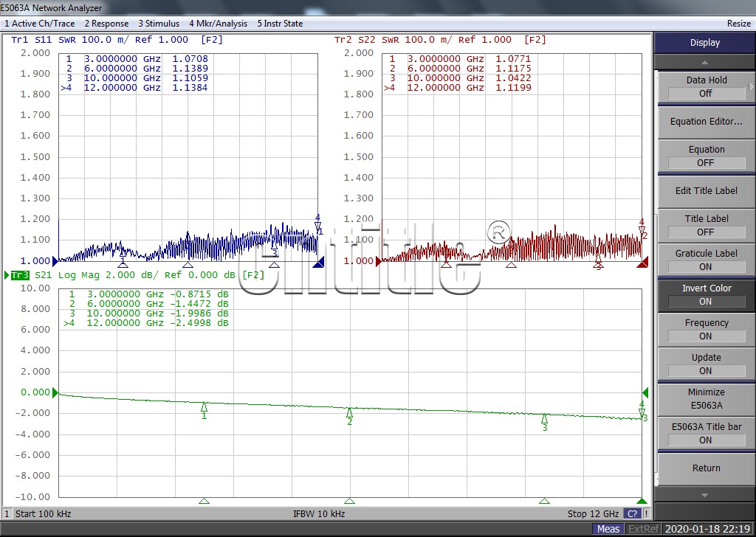756x537 pixels.
Task: Toggle Graticule Label ON softkey
Action: pyautogui.click(x=706, y=260)
